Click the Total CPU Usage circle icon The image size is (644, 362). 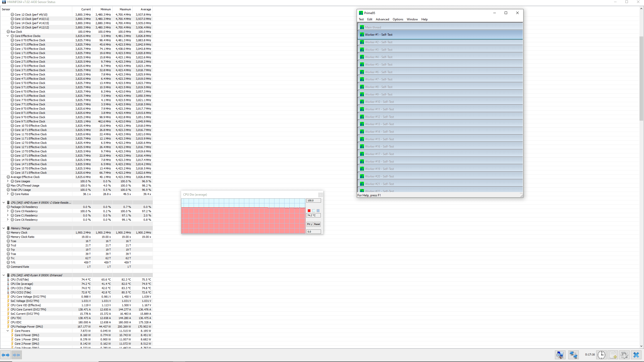click(8, 190)
